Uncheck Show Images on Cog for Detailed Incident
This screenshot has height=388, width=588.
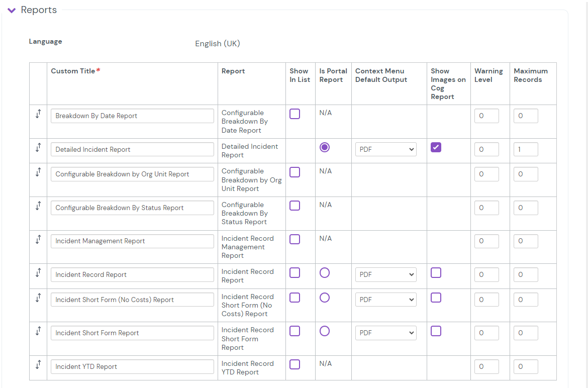436,147
